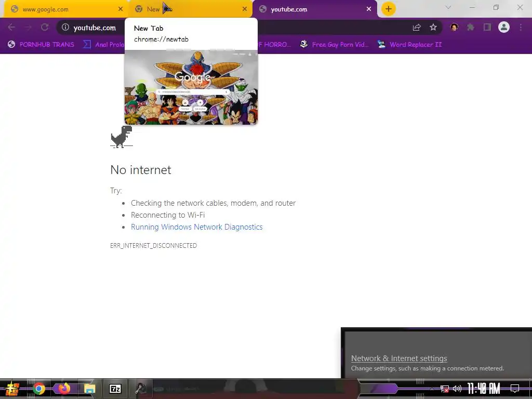Open the clock showing 11:48 AM
Screen dimensions: 532x399
(x=484, y=389)
